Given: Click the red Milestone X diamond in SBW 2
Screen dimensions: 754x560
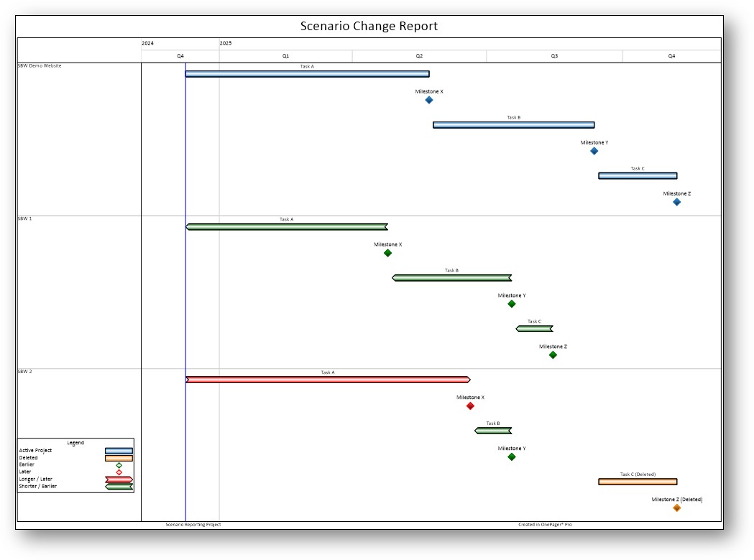Looking at the screenshot, I should coord(470,406).
